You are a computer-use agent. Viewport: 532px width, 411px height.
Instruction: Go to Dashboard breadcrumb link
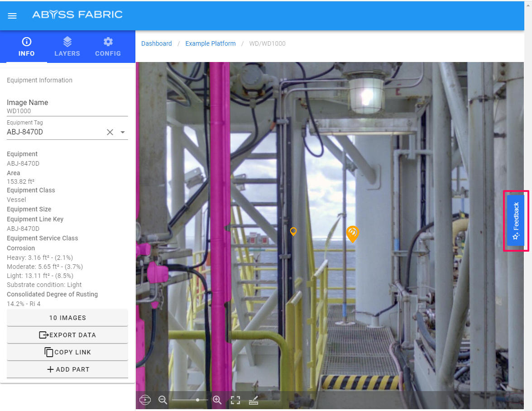(157, 44)
